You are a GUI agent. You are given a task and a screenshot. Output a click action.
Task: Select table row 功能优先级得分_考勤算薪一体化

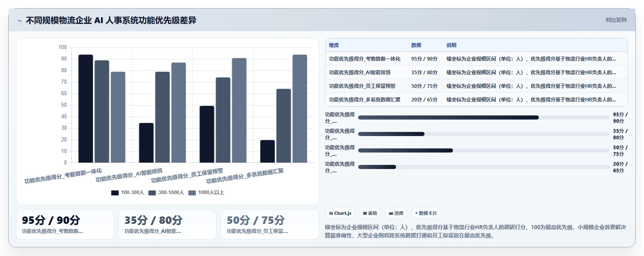click(x=476, y=59)
